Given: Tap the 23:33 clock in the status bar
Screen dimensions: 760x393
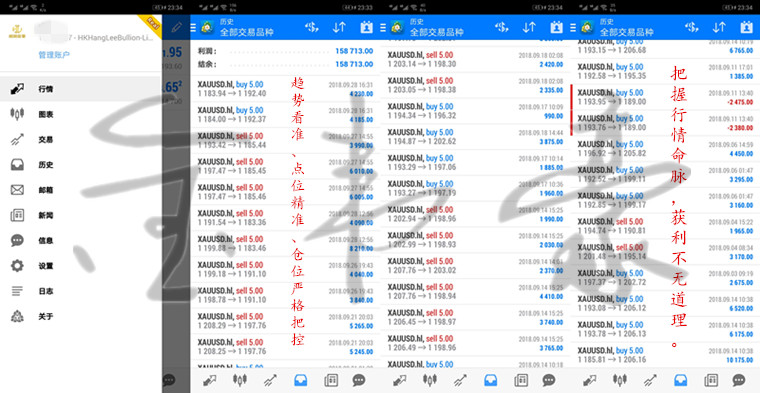Looking at the screenshot, I should click(x=366, y=7).
